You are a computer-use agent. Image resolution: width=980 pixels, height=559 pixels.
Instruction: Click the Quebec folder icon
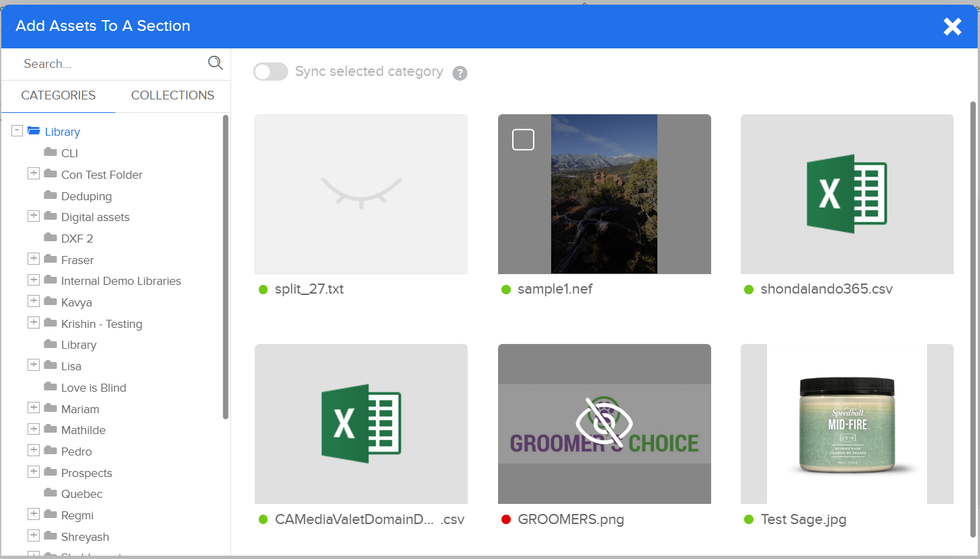50,493
